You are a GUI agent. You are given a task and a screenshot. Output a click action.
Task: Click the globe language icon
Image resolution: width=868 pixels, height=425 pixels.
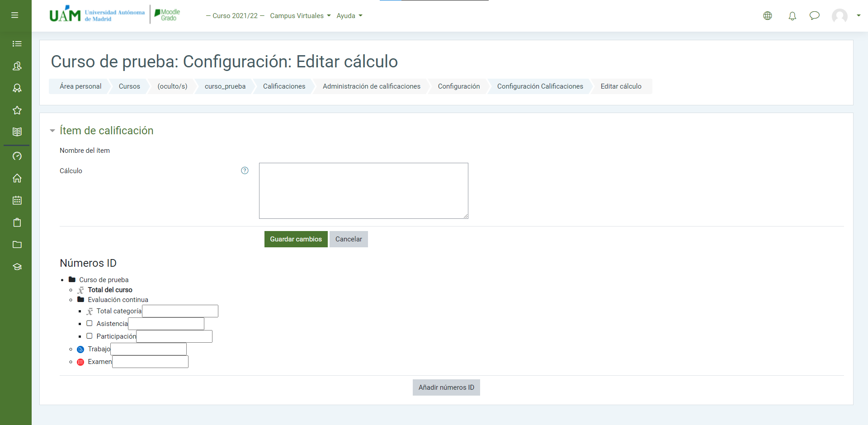(x=767, y=16)
